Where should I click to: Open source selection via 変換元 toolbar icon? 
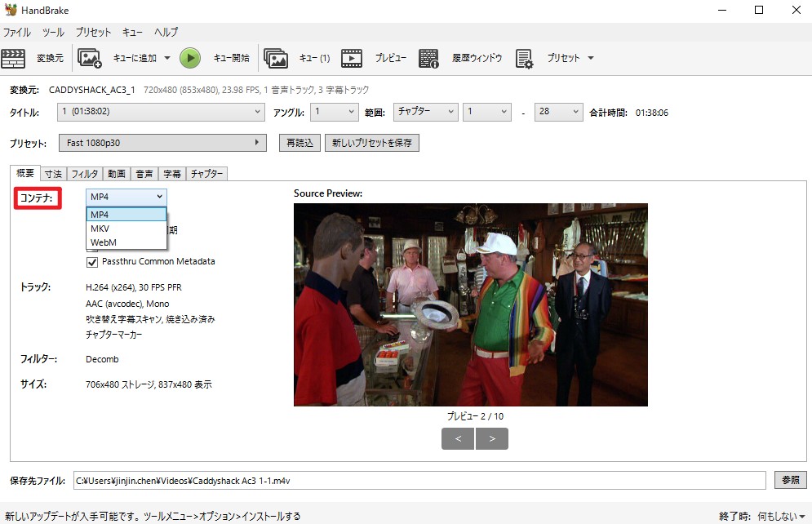[x=13, y=58]
